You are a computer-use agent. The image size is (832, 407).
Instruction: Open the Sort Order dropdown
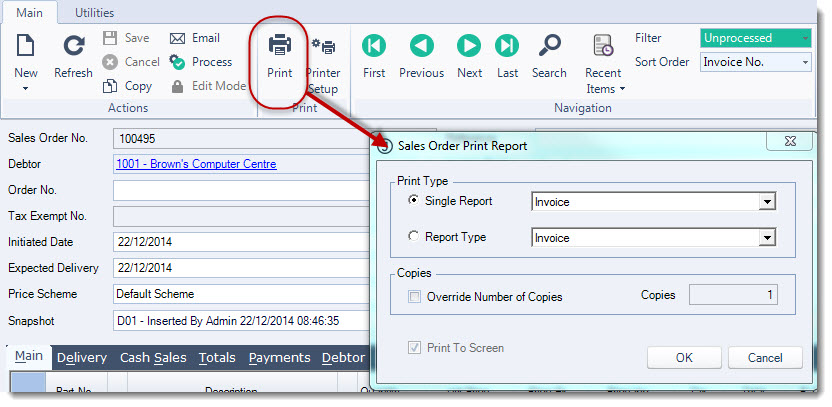click(x=756, y=62)
